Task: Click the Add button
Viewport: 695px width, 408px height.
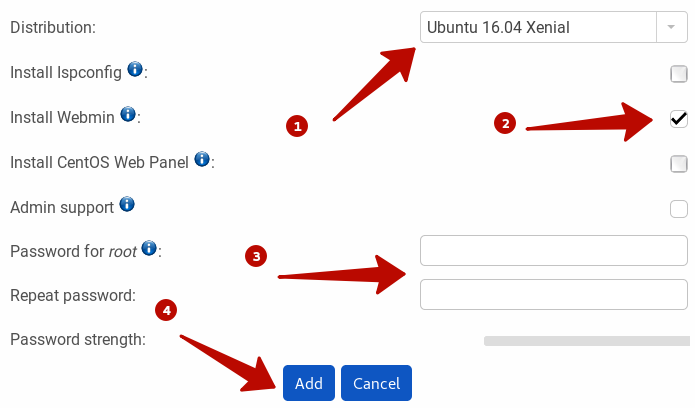Action: [x=309, y=383]
